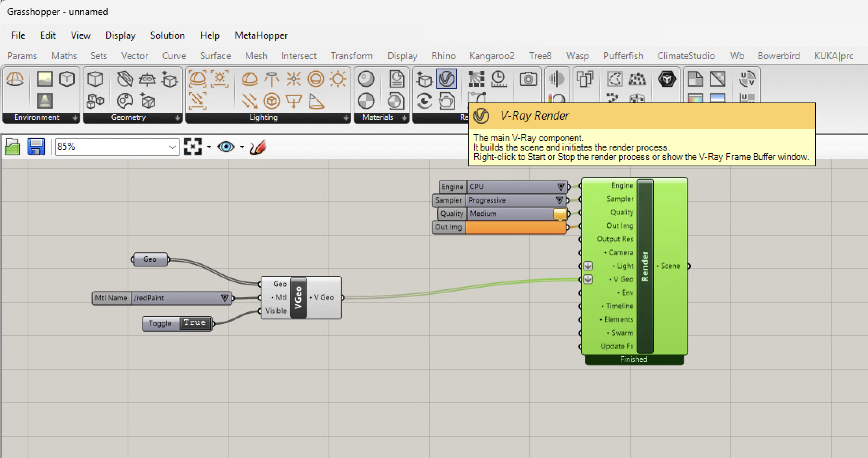The image size is (868, 458).
Task: Select the Dome light icon
Action: point(249,79)
